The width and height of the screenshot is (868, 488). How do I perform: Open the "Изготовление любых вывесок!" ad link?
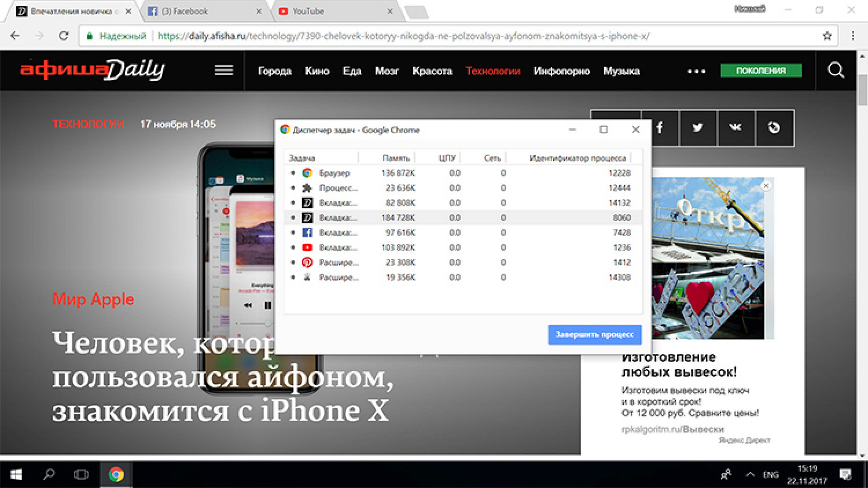pyautogui.click(x=679, y=364)
